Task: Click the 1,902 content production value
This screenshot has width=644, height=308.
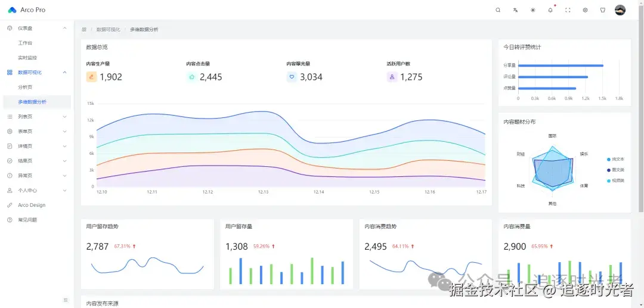Action: click(x=111, y=77)
